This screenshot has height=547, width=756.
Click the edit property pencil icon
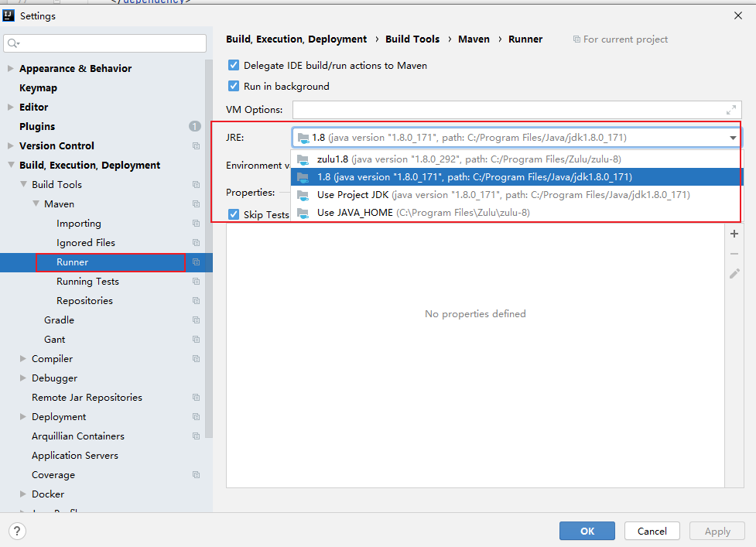(x=734, y=274)
